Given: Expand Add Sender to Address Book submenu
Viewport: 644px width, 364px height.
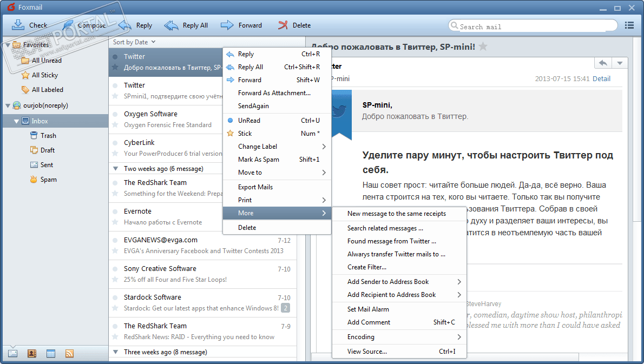Looking at the screenshot, I should point(399,282).
